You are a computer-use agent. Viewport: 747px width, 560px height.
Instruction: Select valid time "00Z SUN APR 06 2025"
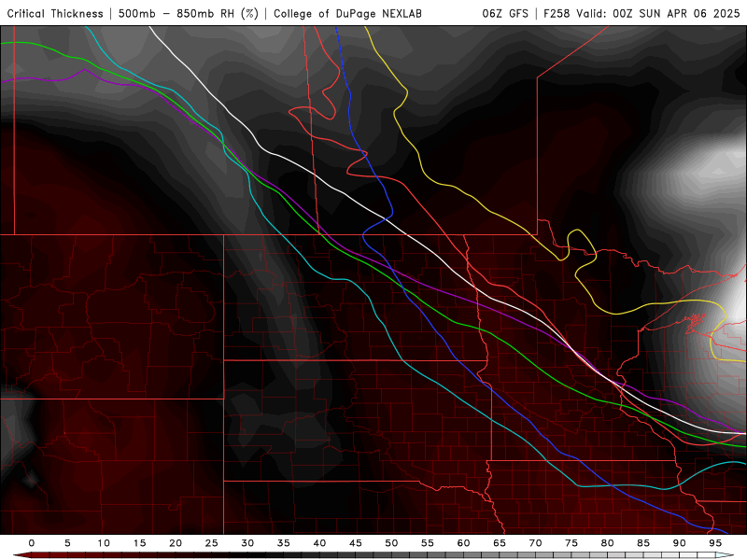[x=676, y=13]
